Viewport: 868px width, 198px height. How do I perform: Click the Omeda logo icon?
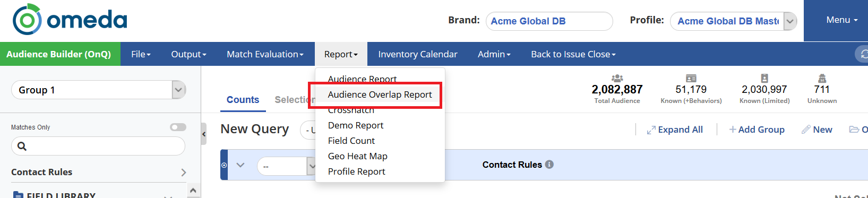tap(27, 20)
